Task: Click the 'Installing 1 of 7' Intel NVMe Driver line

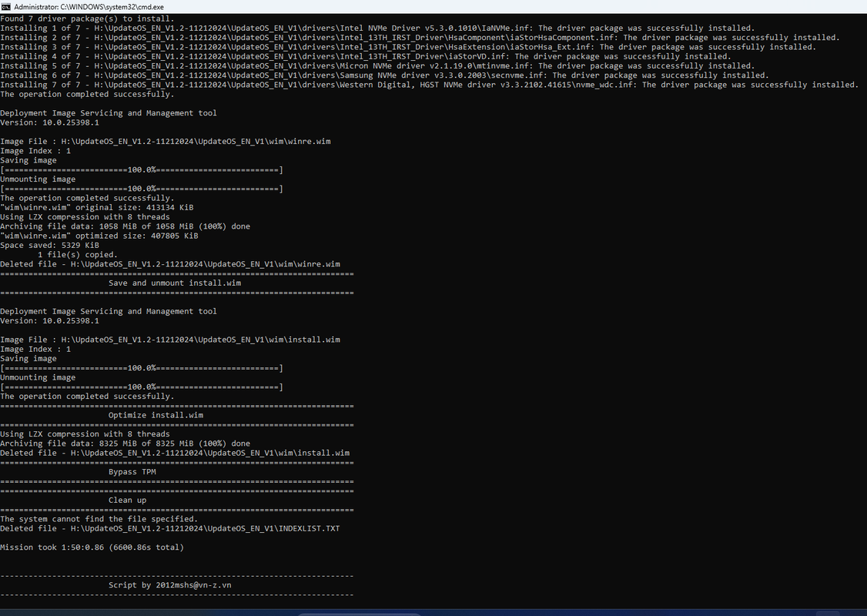Action: coord(377,28)
